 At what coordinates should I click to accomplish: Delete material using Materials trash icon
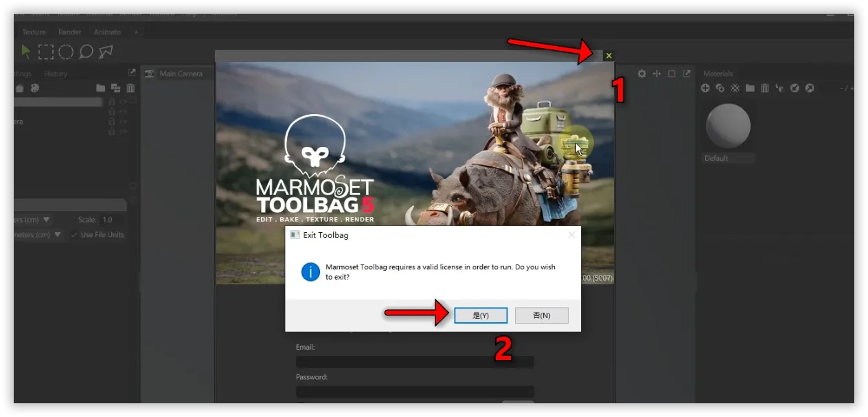[x=764, y=88]
